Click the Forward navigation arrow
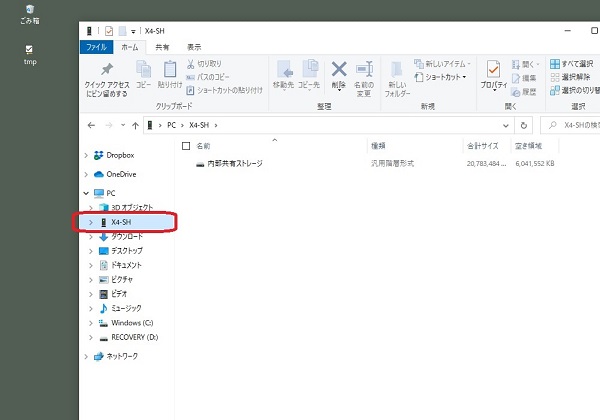The height and width of the screenshot is (420, 600). (109, 125)
